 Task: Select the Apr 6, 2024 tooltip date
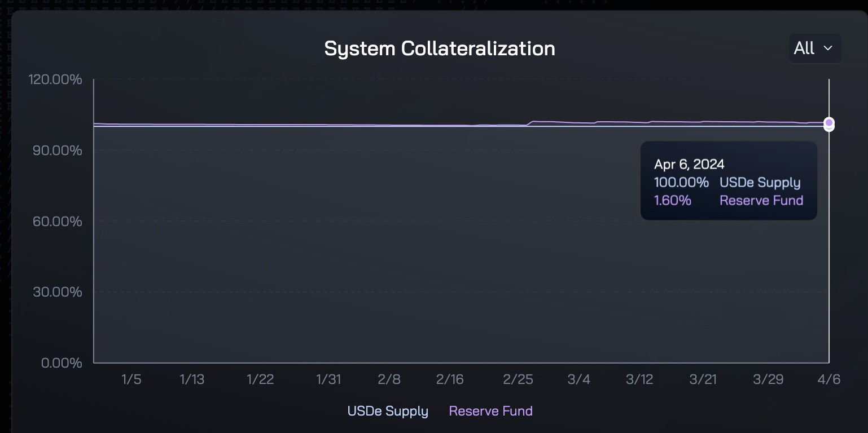coord(689,164)
